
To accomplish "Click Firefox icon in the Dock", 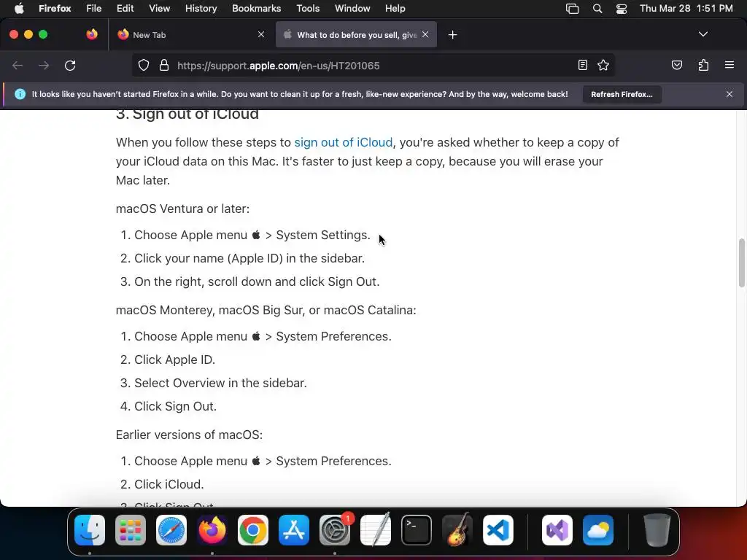I will coord(212,530).
